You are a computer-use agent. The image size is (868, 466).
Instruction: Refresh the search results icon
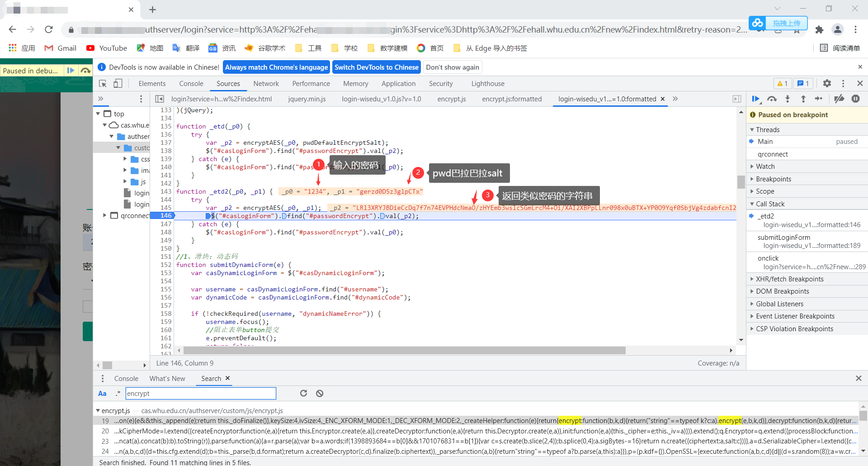304,393
